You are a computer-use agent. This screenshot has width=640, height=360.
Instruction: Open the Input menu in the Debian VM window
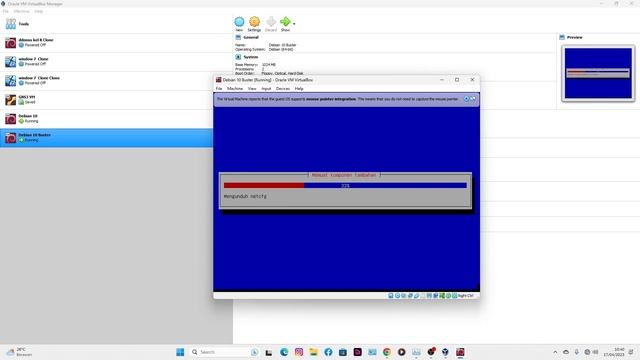point(266,89)
